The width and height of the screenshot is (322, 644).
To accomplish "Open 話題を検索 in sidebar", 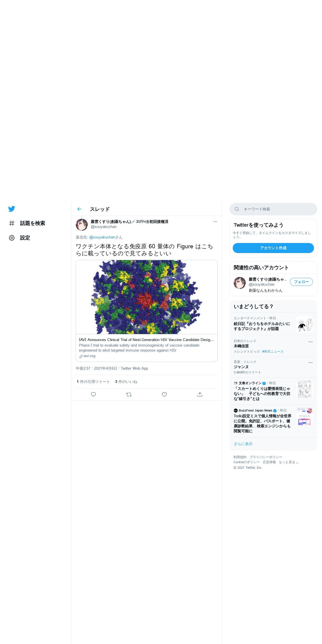I will pos(27,223).
